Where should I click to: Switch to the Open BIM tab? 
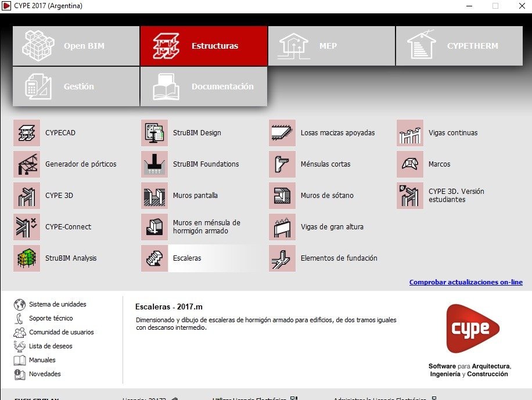click(76, 46)
